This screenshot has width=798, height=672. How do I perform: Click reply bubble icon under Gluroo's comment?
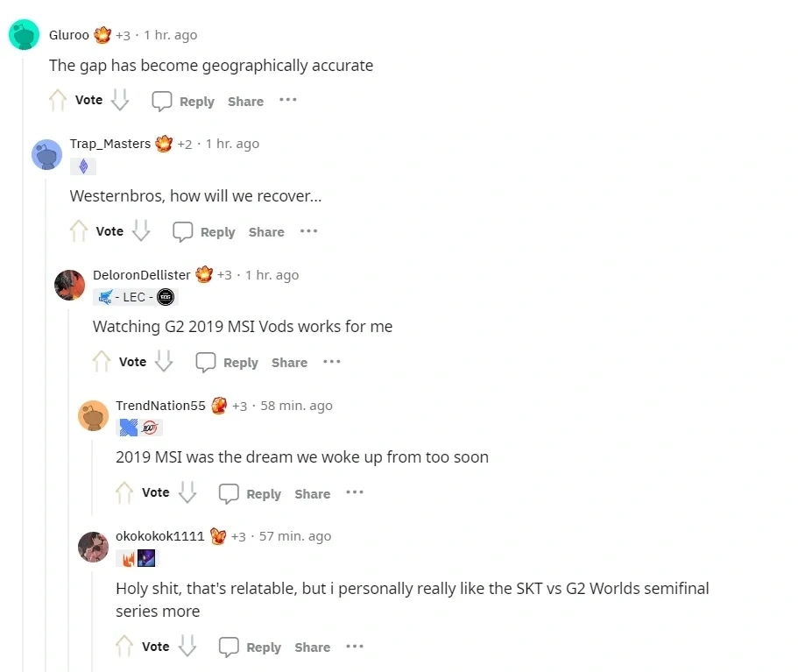coord(162,101)
